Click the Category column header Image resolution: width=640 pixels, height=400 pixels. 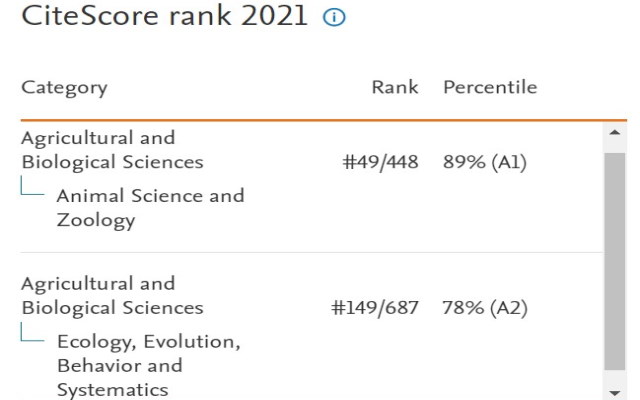(x=64, y=87)
